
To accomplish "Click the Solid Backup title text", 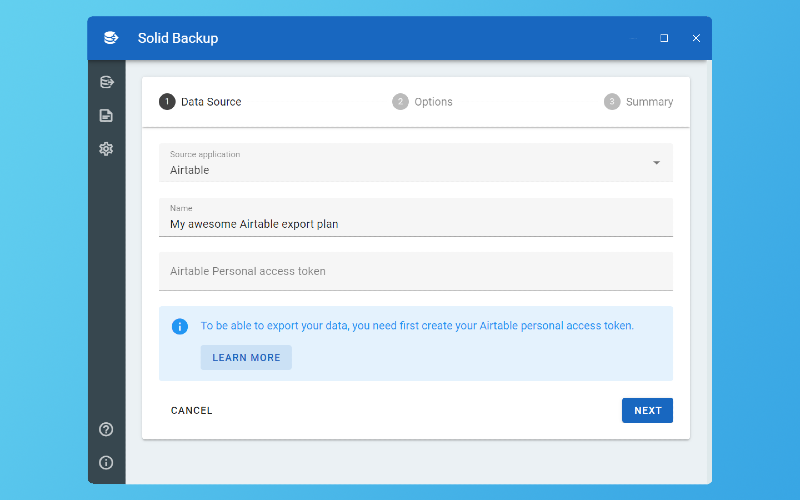I will pyautogui.click(x=178, y=38).
